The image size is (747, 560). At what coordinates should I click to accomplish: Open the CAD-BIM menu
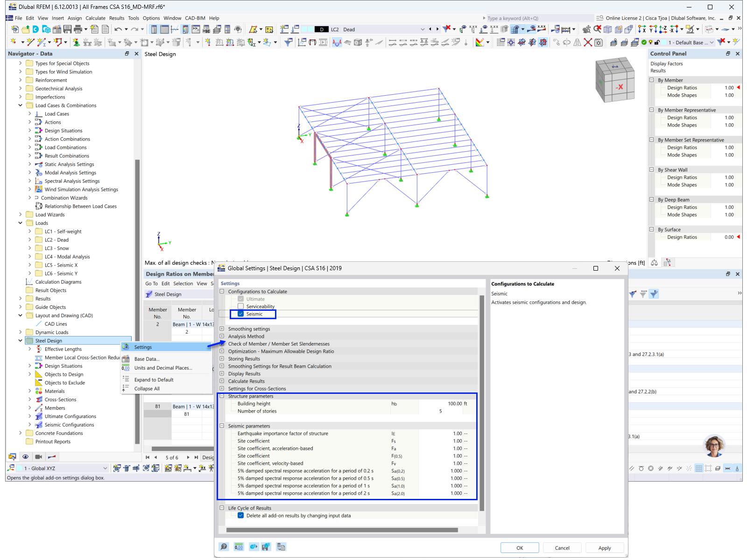click(x=195, y=18)
